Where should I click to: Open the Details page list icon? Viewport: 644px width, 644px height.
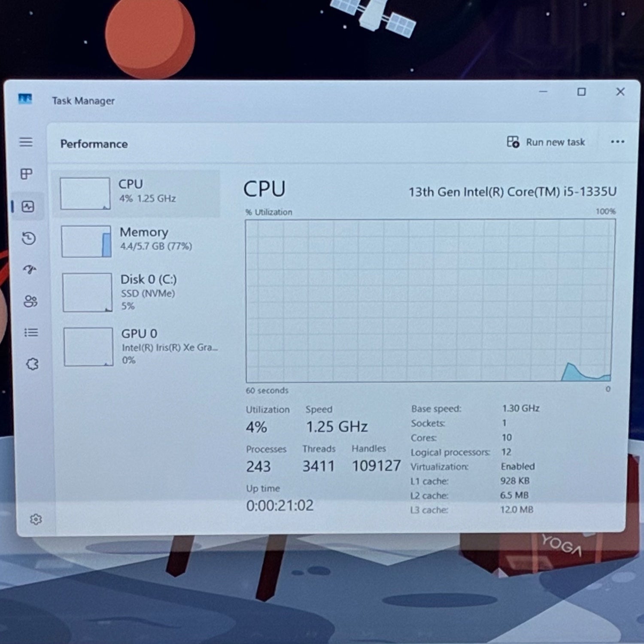point(31,332)
